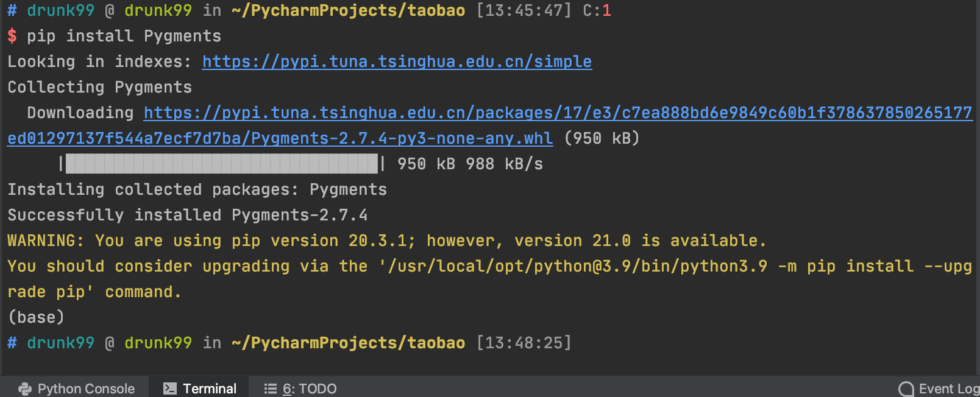980x397 pixels.
Task: Open the Python Console tab
Action: [x=85, y=388]
